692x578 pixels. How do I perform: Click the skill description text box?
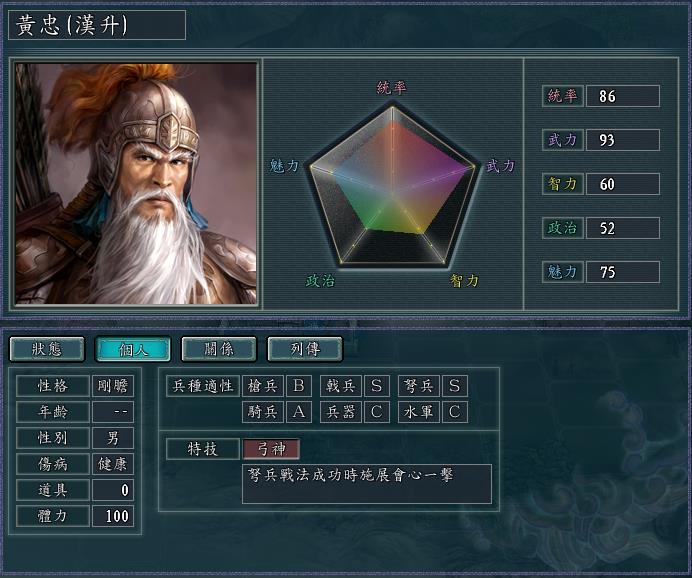coord(367,484)
